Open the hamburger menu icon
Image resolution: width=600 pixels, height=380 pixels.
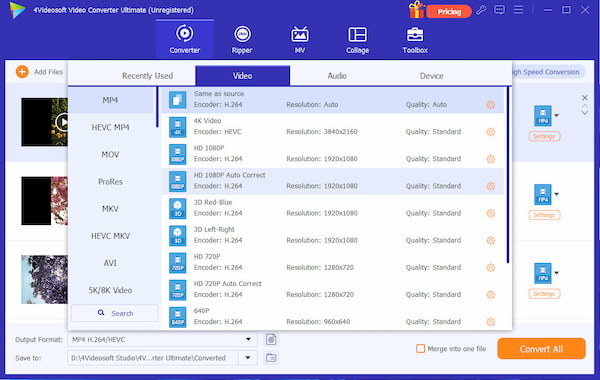518,10
